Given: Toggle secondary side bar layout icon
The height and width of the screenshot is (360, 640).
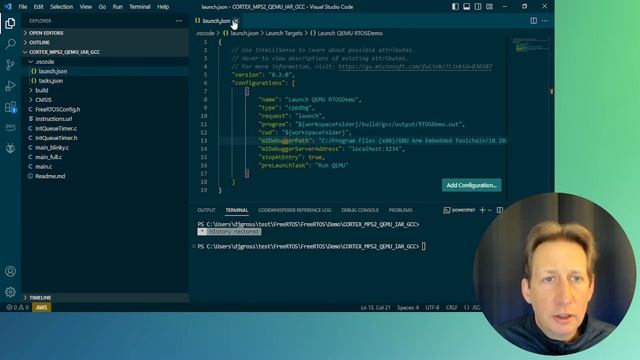Looking at the screenshot, I should click(x=478, y=7).
